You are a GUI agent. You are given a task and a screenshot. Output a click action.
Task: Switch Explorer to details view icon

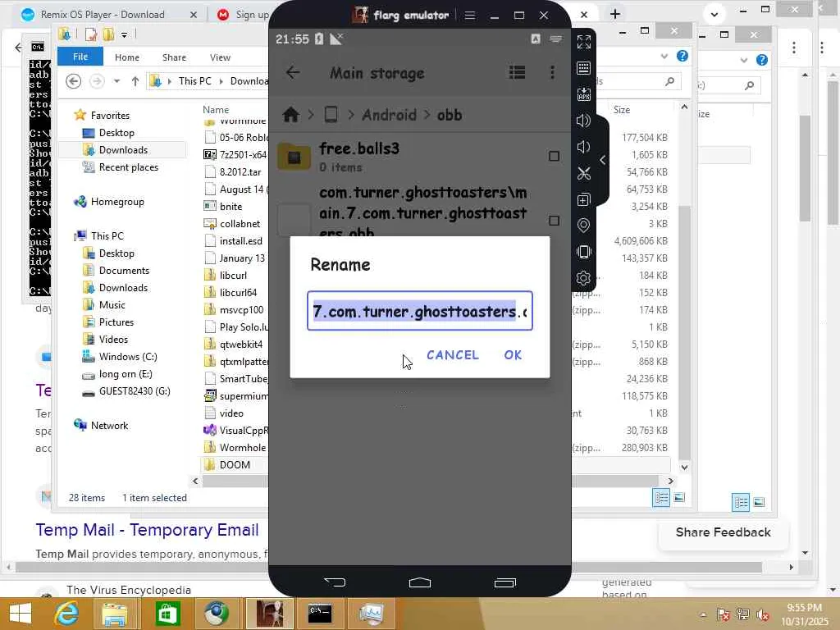(x=661, y=498)
